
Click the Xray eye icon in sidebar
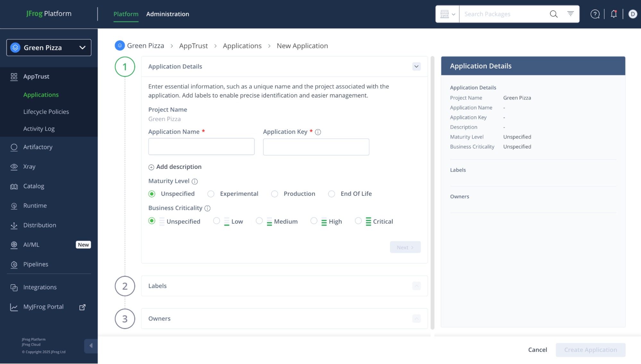(14, 167)
